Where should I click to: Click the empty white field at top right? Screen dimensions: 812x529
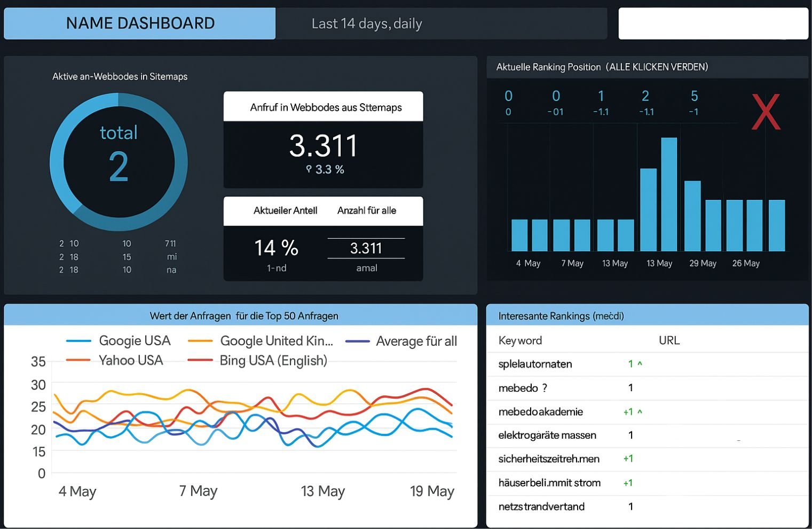coord(713,24)
